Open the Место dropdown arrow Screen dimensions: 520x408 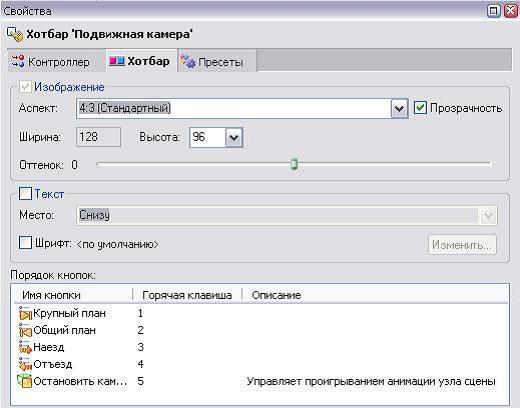pyautogui.click(x=488, y=216)
